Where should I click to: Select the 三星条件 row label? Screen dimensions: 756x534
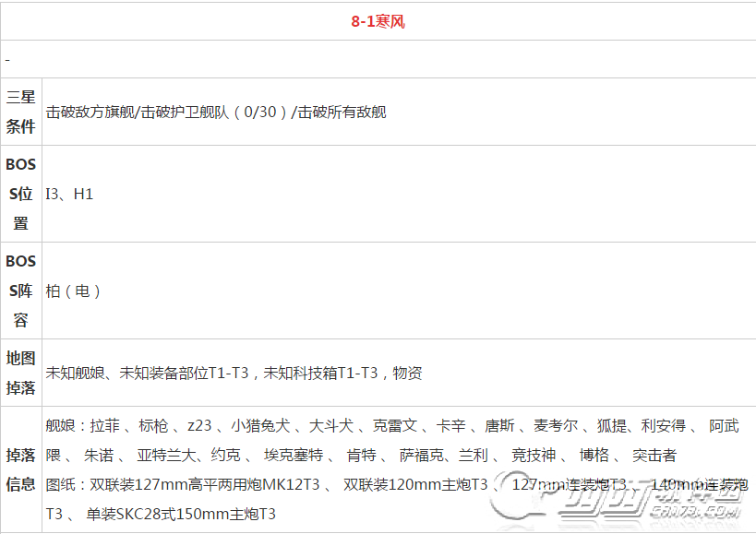20,112
